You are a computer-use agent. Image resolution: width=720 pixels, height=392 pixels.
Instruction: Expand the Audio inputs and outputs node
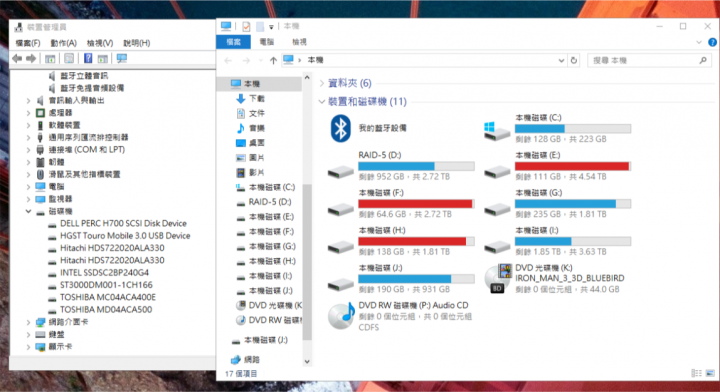coord(28,101)
